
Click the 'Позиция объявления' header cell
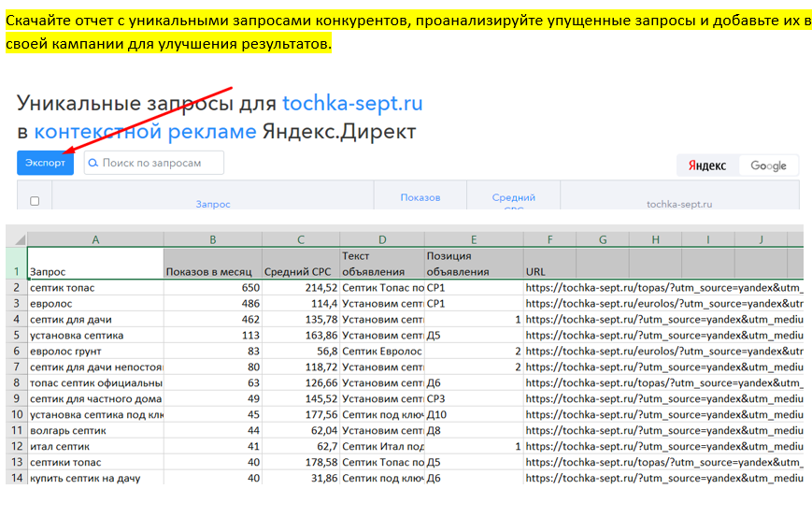pos(474,264)
